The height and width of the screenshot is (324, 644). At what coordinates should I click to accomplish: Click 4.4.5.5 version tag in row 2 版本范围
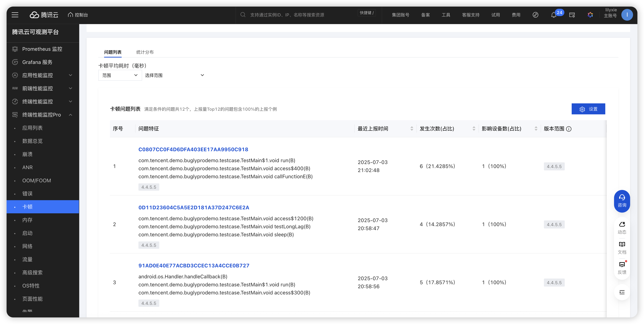pos(554,224)
